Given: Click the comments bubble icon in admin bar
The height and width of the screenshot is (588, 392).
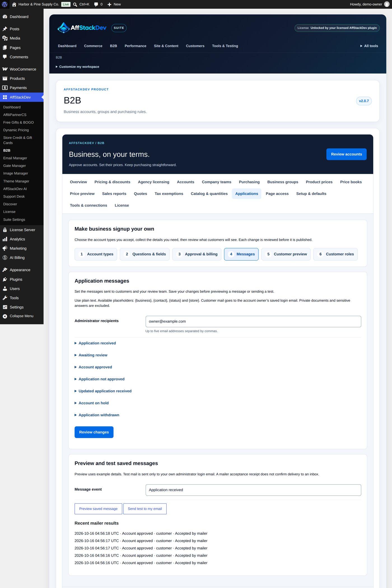Looking at the screenshot, I should pyautogui.click(x=96, y=4).
